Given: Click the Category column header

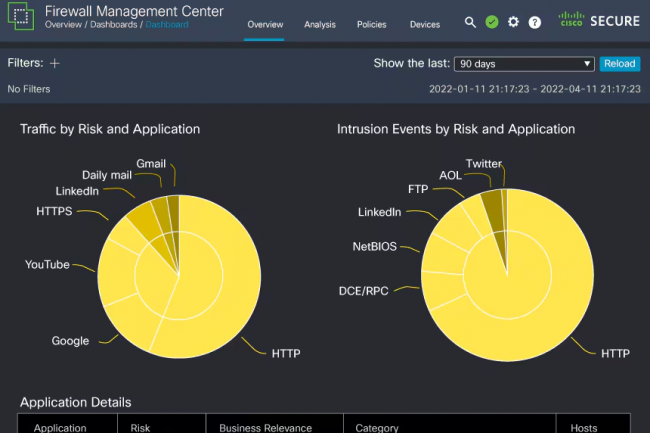Looking at the screenshot, I should click(376, 427).
